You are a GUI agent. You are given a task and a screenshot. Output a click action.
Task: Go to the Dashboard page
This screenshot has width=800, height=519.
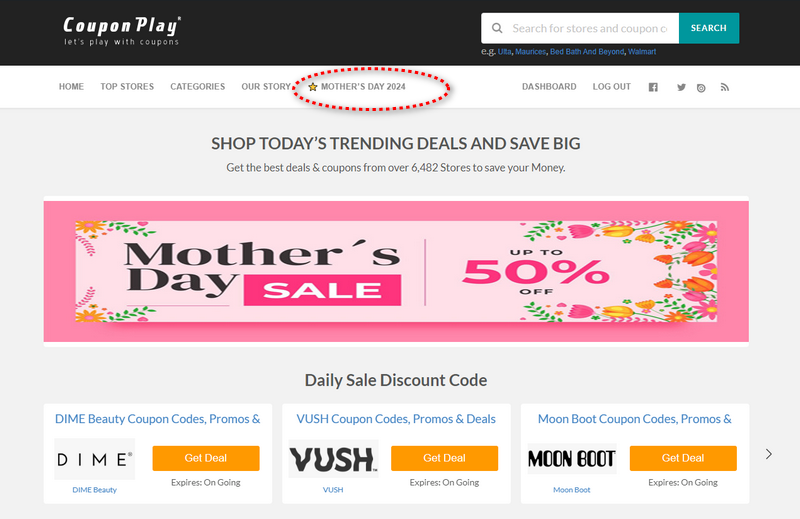(x=549, y=87)
